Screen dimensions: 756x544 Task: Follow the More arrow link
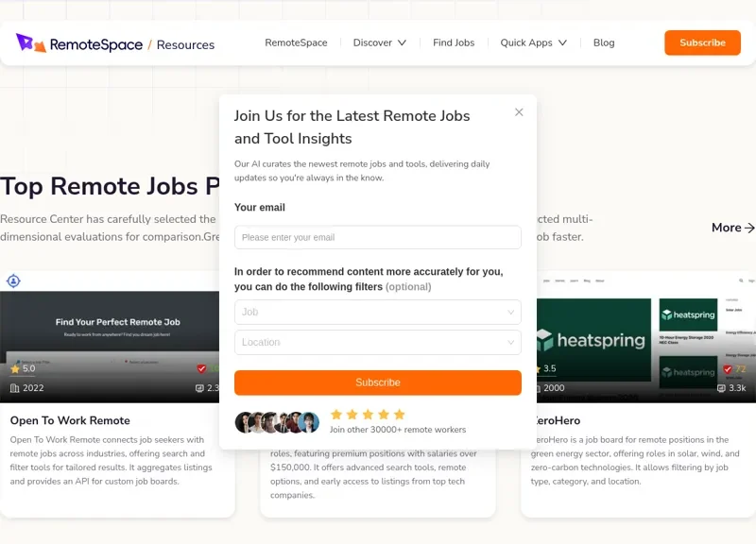coord(731,228)
